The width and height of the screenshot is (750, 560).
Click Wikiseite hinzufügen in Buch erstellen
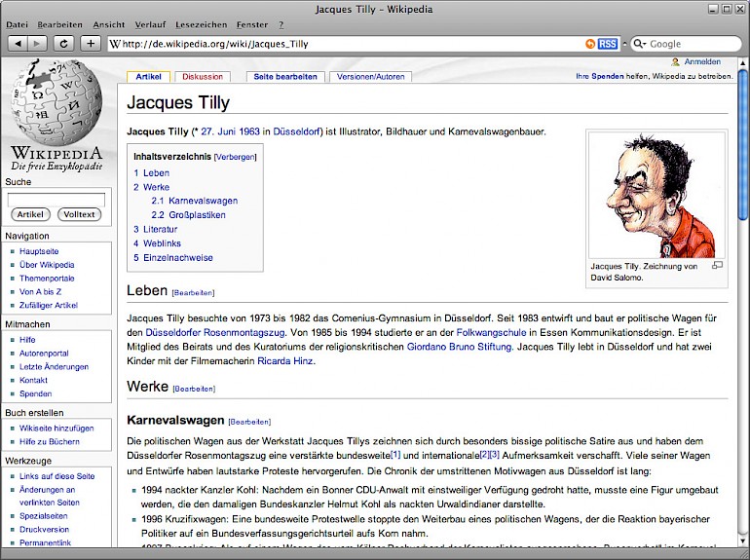(x=56, y=428)
